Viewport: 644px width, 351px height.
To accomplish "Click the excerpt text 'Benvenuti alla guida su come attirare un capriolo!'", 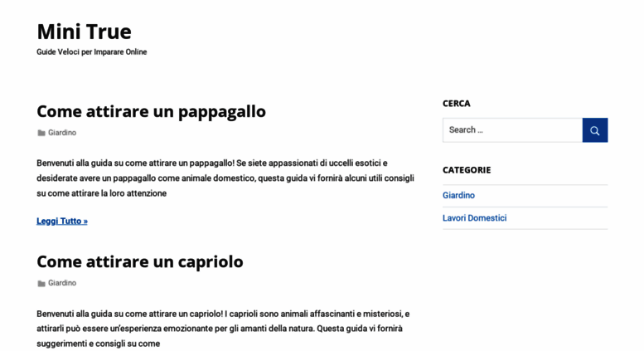I will pos(130,314).
